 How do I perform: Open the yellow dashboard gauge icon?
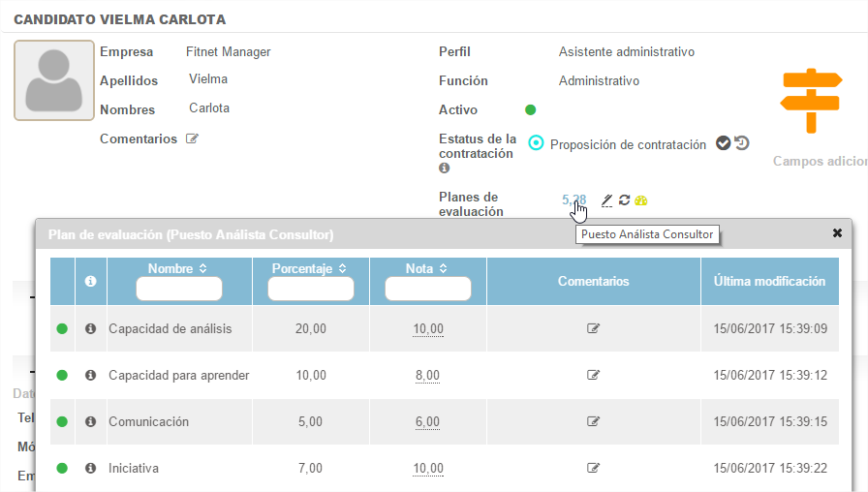click(641, 200)
